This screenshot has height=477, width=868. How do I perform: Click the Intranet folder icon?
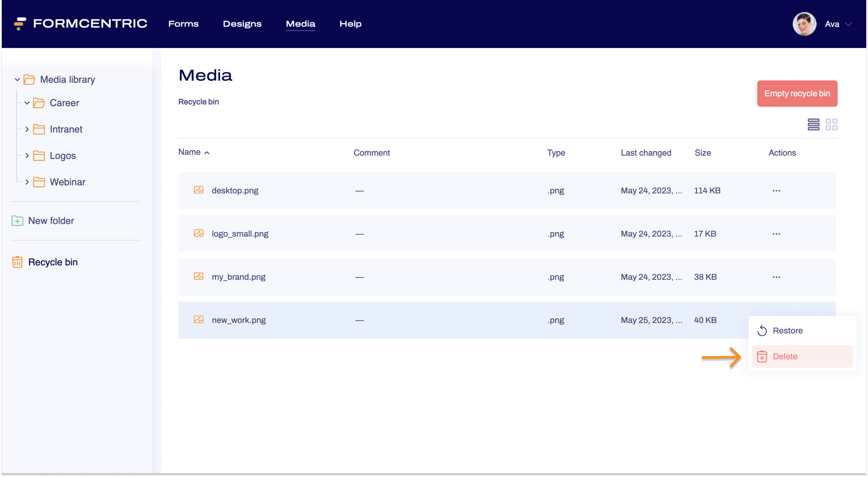tap(39, 129)
